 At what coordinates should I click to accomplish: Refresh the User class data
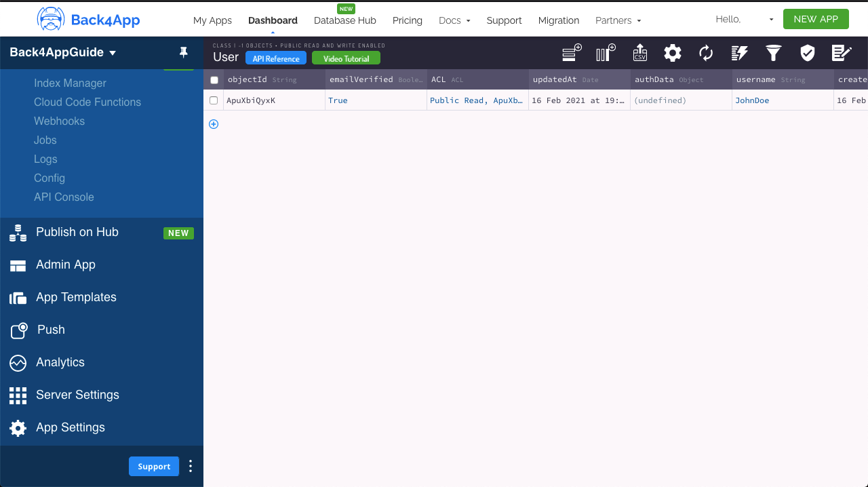point(706,53)
